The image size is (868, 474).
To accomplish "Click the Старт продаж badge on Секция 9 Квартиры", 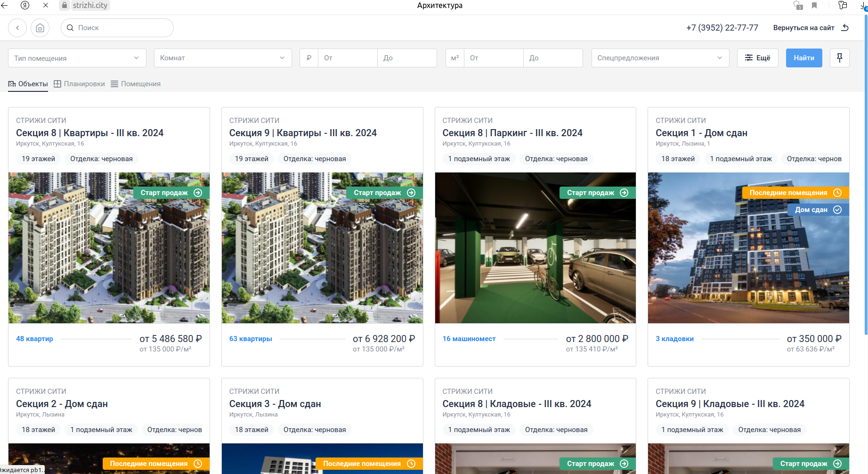I will 385,193.
